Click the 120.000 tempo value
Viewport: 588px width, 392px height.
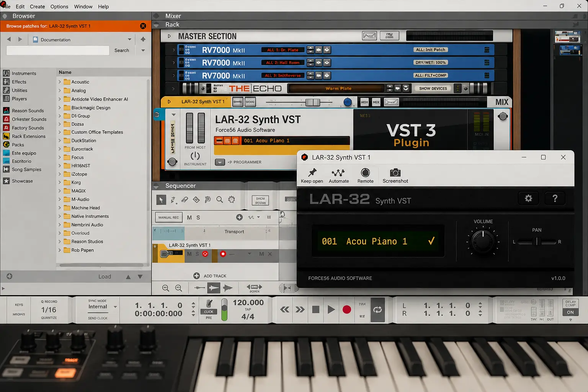pyautogui.click(x=248, y=302)
